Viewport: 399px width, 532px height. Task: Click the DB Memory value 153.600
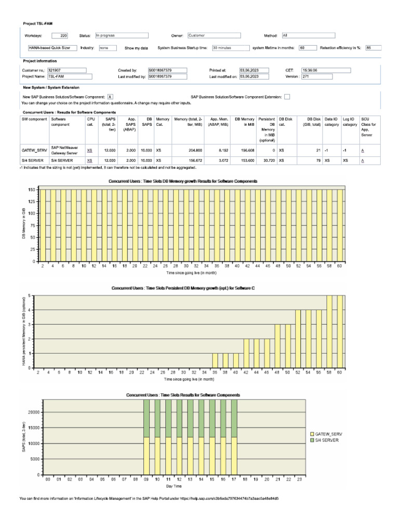[x=248, y=161]
